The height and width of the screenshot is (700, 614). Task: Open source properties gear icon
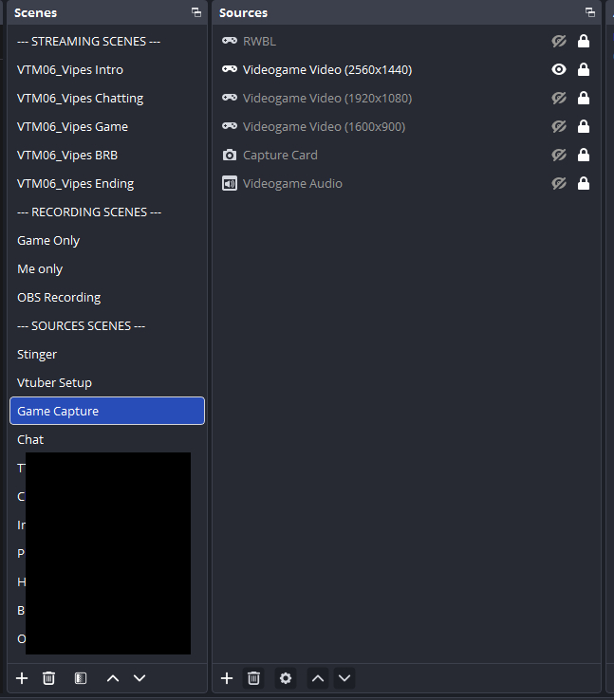285,678
